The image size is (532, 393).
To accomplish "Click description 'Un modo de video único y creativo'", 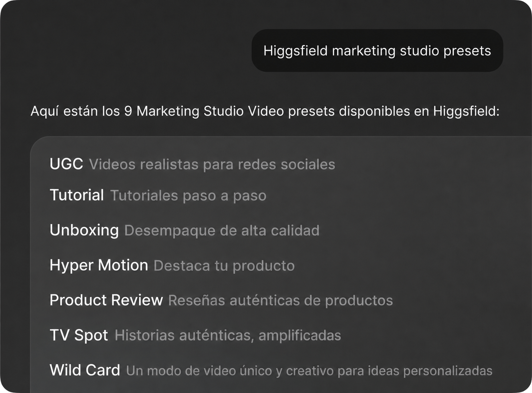I will pos(309,371).
